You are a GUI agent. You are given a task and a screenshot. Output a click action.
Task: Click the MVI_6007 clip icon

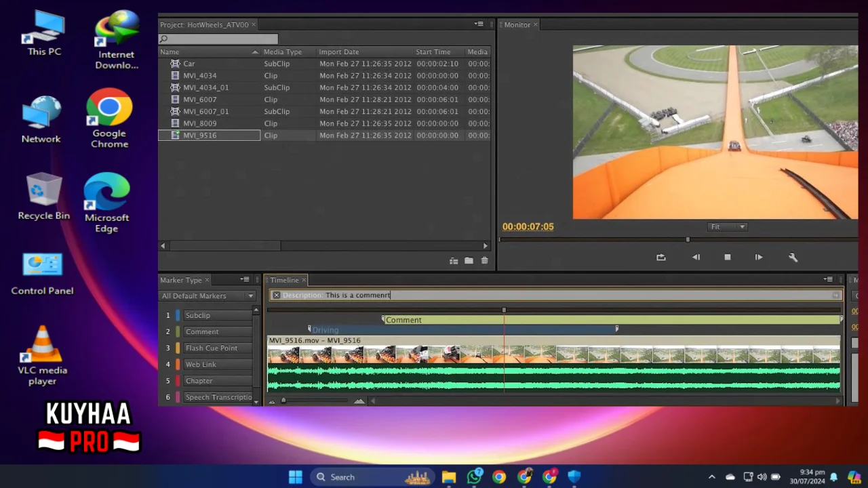click(175, 100)
